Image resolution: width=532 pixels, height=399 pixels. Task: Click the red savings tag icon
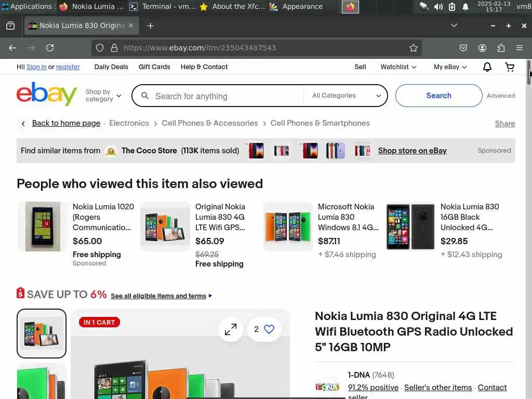click(x=20, y=293)
